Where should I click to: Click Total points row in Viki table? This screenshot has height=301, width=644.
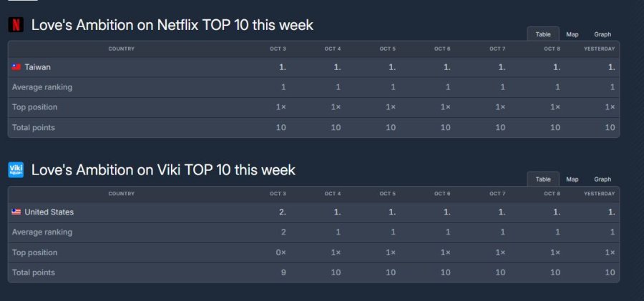point(34,272)
